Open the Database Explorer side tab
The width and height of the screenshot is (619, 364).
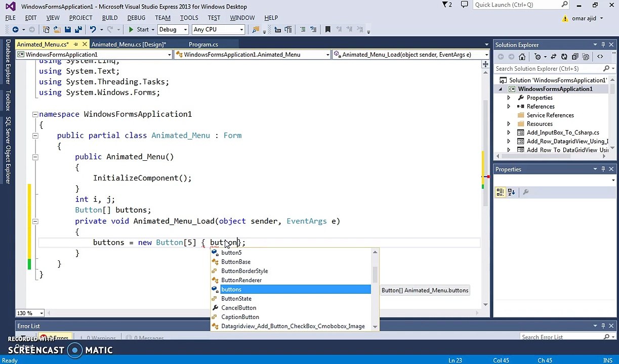8,62
